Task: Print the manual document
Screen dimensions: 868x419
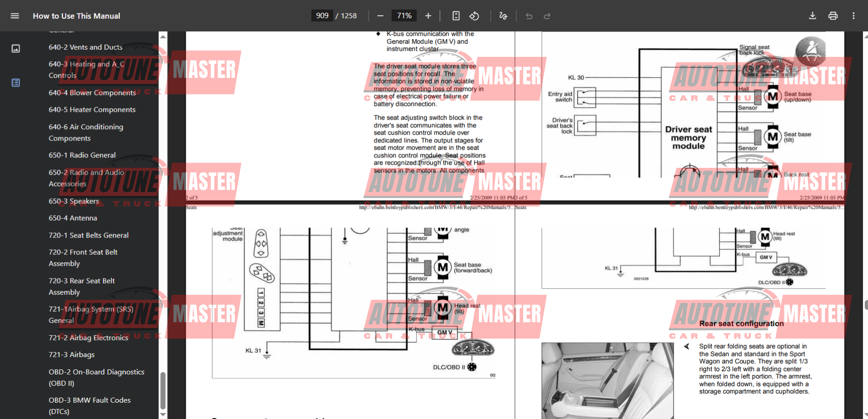Action: [x=833, y=16]
